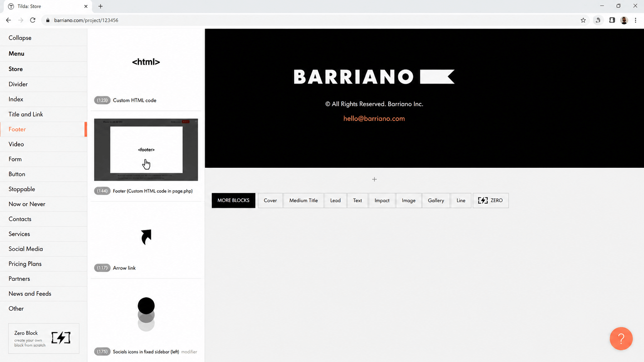644x362 pixels.
Task: Open the extensions icon in the toolbar
Action: (598, 20)
